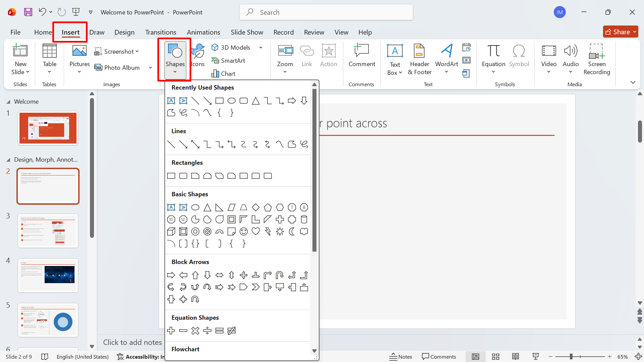
Task: Check accessibility status in status bar
Action: (141, 357)
